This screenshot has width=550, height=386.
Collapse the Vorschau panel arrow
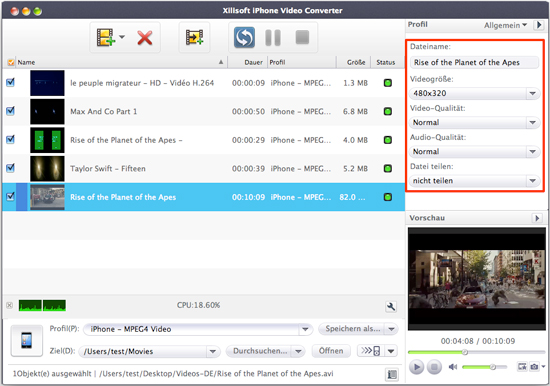pyautogui.click(x=537, y=218)
